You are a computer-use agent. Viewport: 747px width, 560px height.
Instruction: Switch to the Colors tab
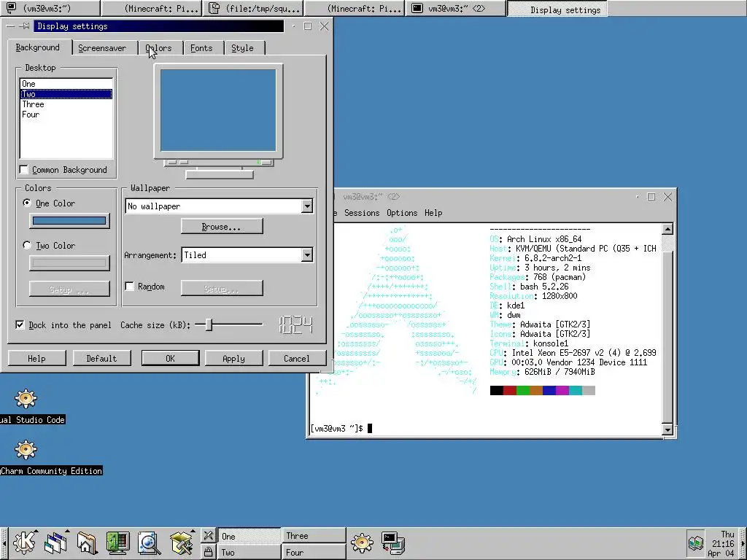click(x=158, y=48)
